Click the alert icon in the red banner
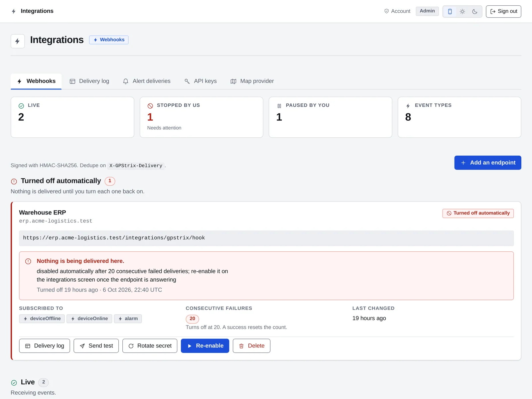Image resolution: width=532 pixels, height=399 pixels. [x=28, y=261]
